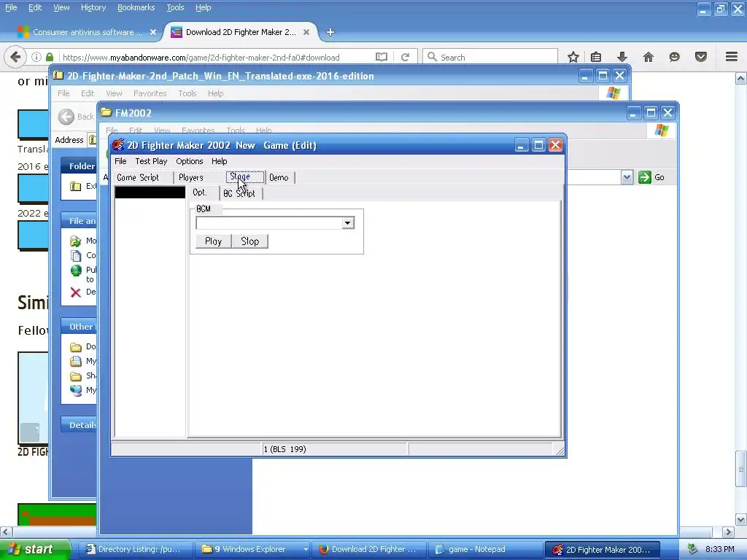Click the BGM Stop button
This screenshot has width=747, height=560.
(250, 241)
